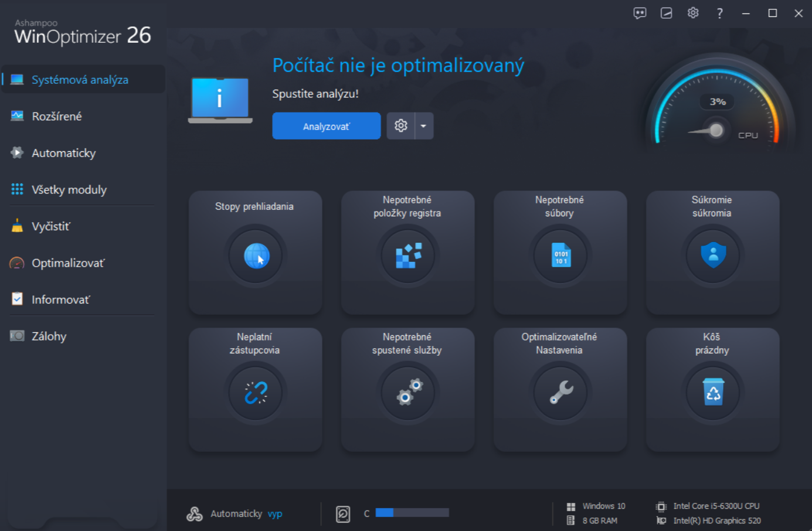Open the Kôš prázdny tile

[713, 390]
